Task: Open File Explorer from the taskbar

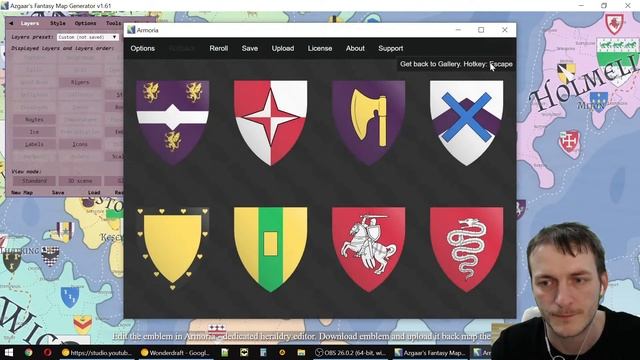Action: [x=301, y=352]
